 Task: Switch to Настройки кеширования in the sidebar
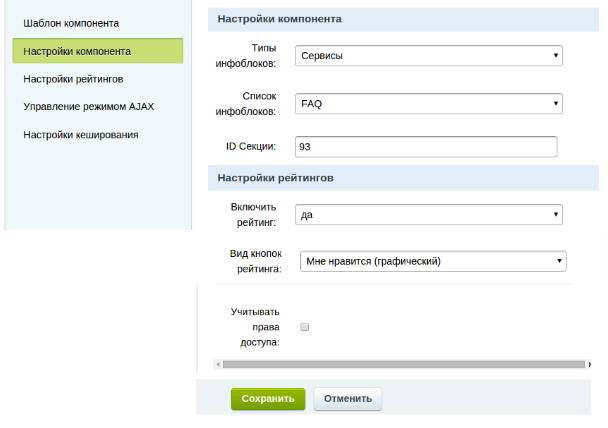coord(80,134)
